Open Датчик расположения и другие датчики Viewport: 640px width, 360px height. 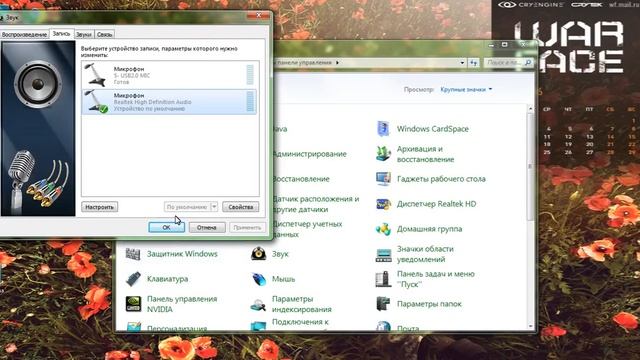(x=316, y=204)
